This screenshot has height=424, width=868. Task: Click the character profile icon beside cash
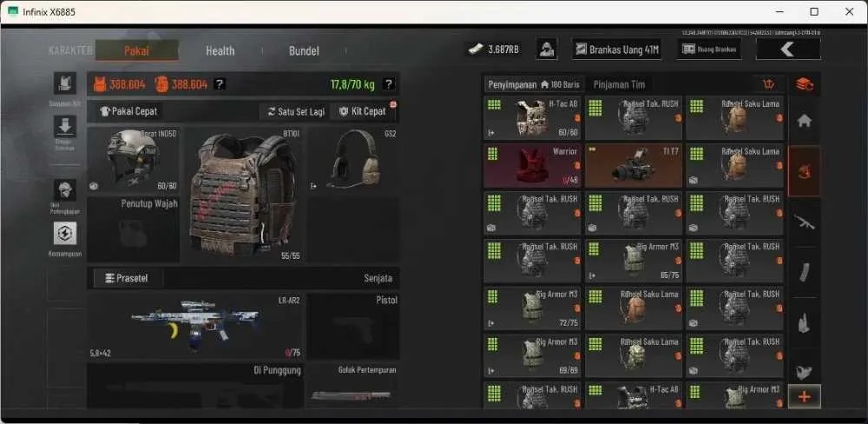(547, 50)
